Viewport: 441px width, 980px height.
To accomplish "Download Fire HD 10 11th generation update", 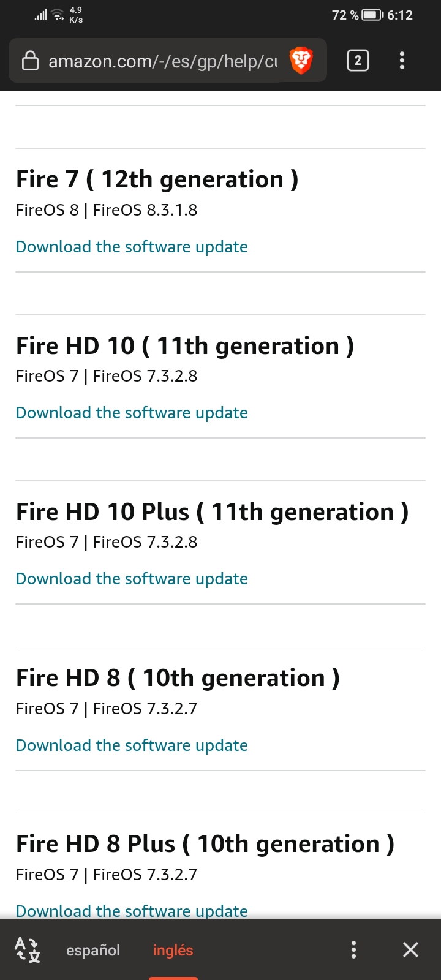I will pos(132,413).
